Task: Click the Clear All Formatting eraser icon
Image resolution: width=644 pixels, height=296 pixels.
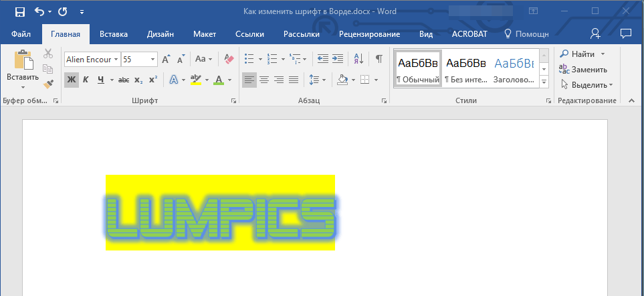Action: (x=229, y=59)
